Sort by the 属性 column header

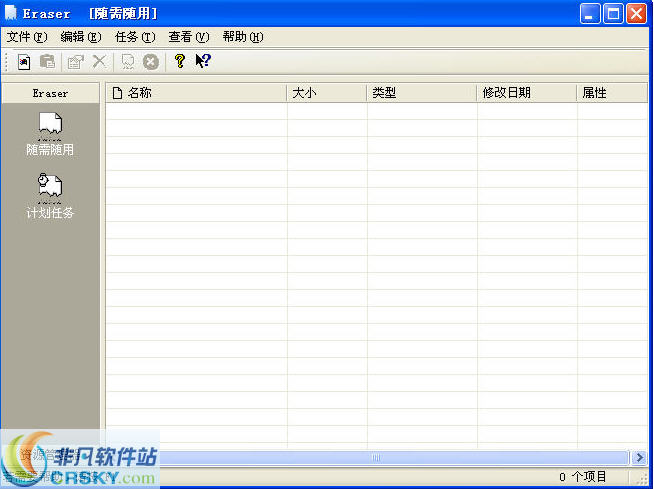click(x=612, y=93)
